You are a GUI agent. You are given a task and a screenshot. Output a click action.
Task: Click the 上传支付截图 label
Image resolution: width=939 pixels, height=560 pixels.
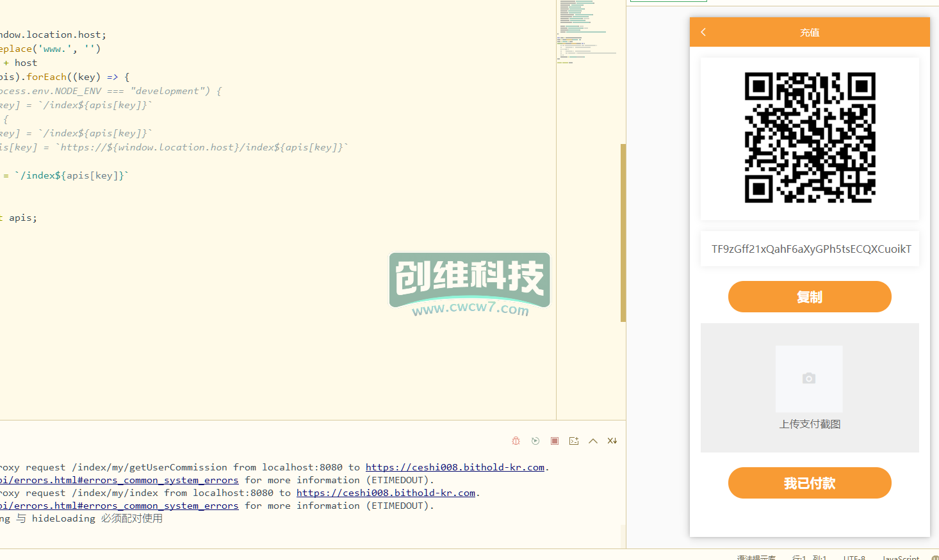(x=810, y=424)
